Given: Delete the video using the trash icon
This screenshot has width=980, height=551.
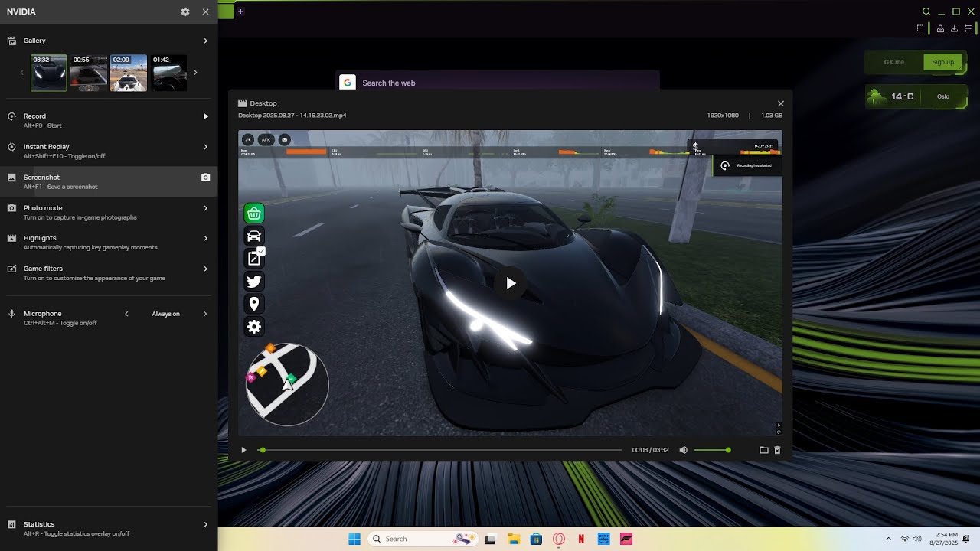Looking at the screenshot, I should coord(777,450).
